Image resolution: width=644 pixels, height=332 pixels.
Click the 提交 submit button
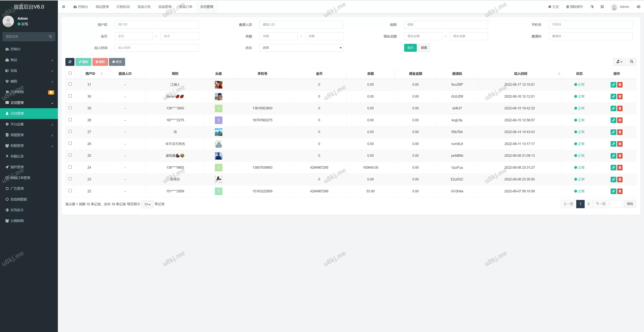click(x=410, y=48)
